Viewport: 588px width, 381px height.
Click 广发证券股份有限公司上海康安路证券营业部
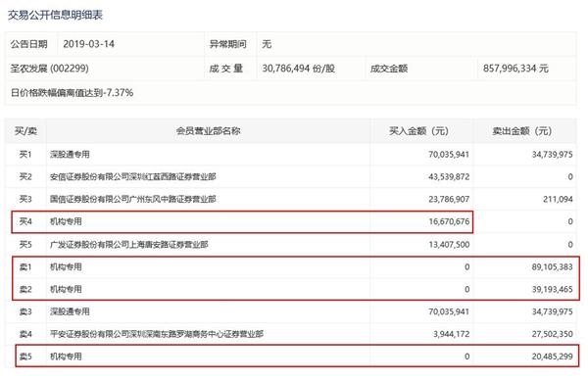(x=129, y=245)
